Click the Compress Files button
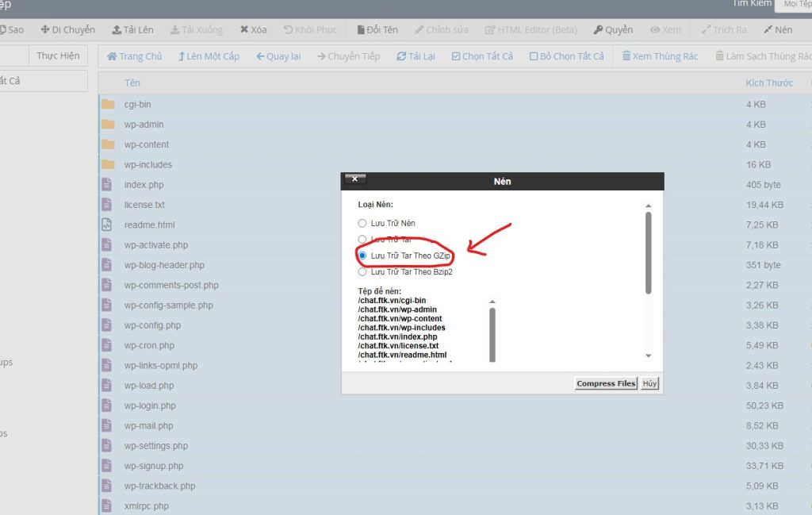This screenshot has width=812, height=515. (x=606, y=383)
